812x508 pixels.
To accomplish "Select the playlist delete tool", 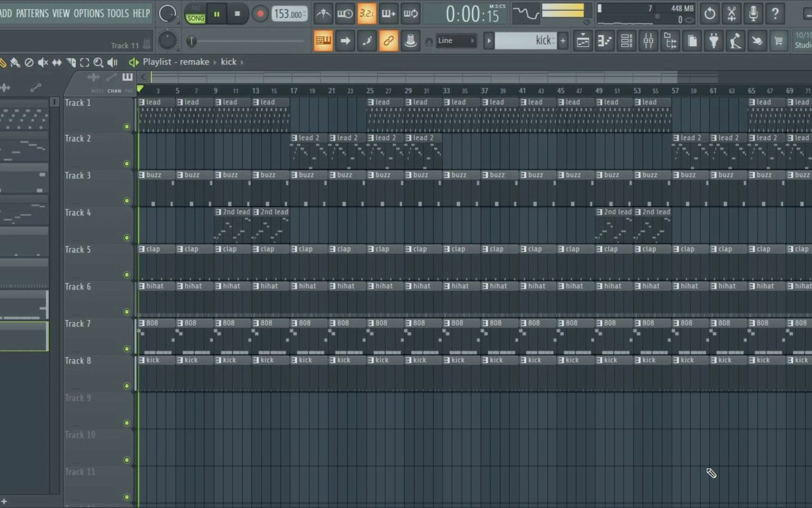I will tap(29, 62).
